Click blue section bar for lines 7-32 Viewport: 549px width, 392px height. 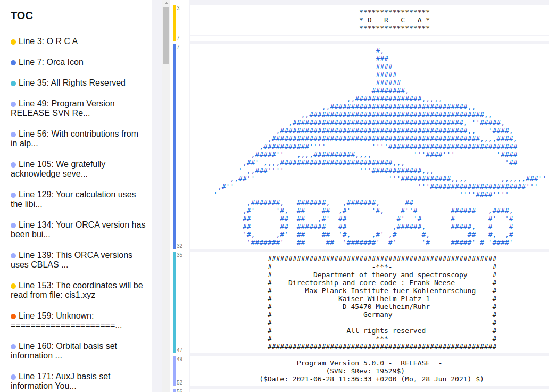pyautogui.click(x=174, y=146)
